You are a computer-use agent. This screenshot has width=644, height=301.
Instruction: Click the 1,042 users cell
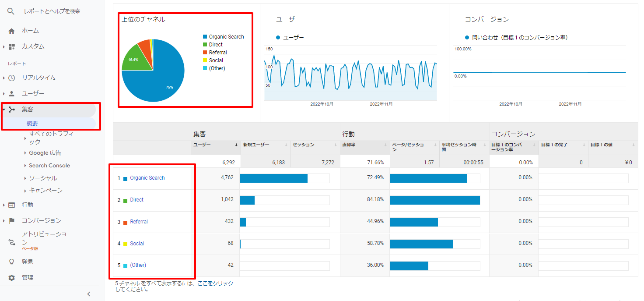point(226,200)
